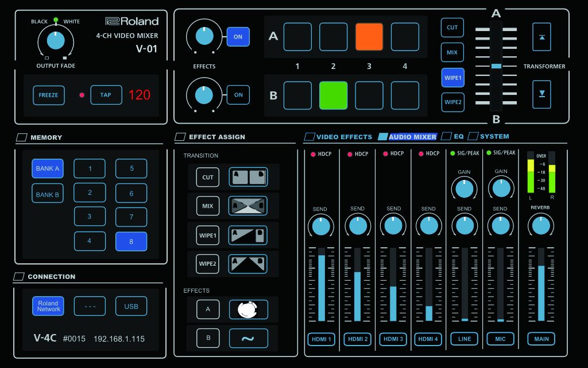This screenshot has height=368, width=588.
Task: Click the Effects A assign button
Action: 208,309
